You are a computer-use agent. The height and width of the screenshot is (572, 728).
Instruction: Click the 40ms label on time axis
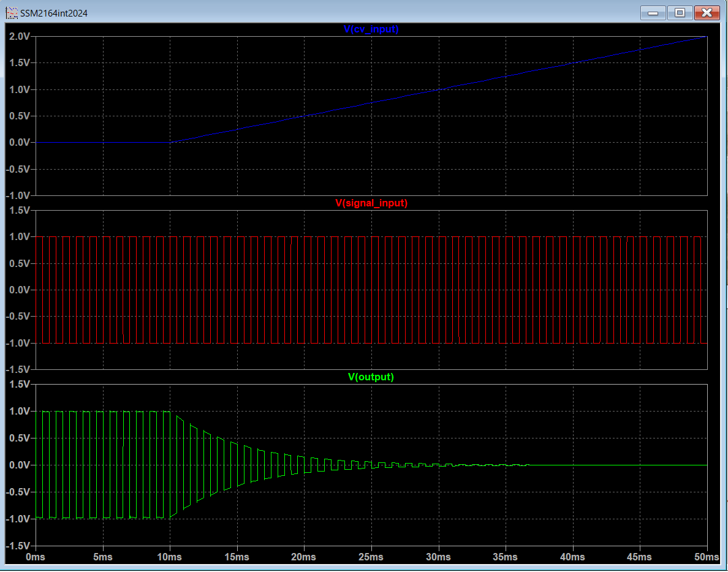tap(573, 557)
